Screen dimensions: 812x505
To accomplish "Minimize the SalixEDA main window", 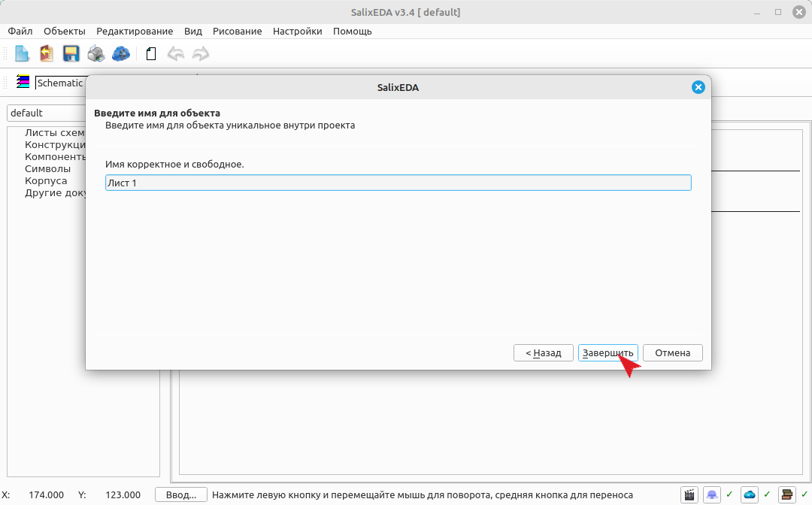I will pyautogui.click(x=757, y=12).
